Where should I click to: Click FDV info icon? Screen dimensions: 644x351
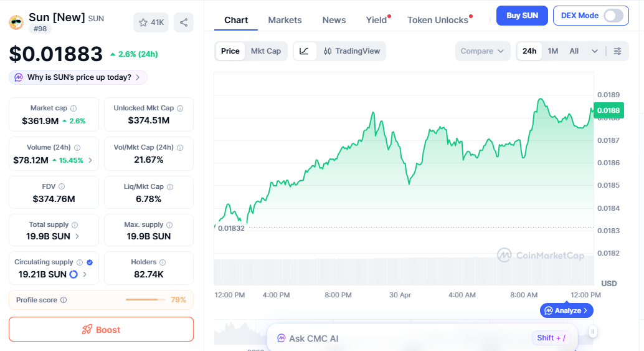point(62,186)
